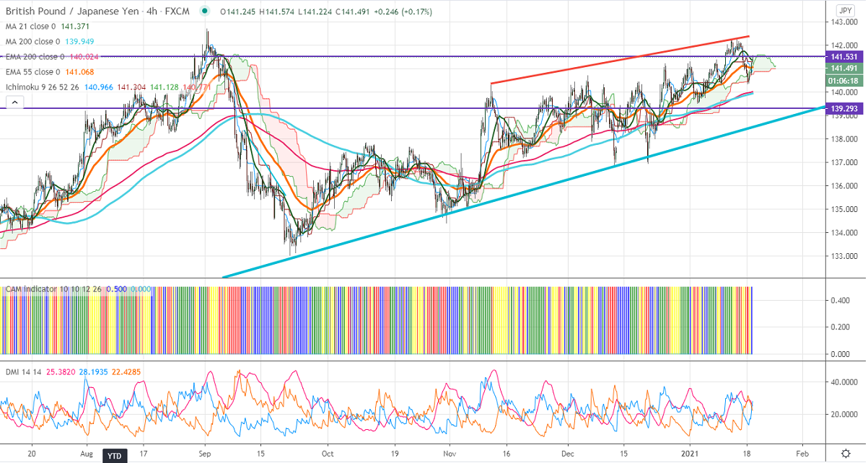
Task: Click 136.000 on the price scale
Action: (843, 186)
